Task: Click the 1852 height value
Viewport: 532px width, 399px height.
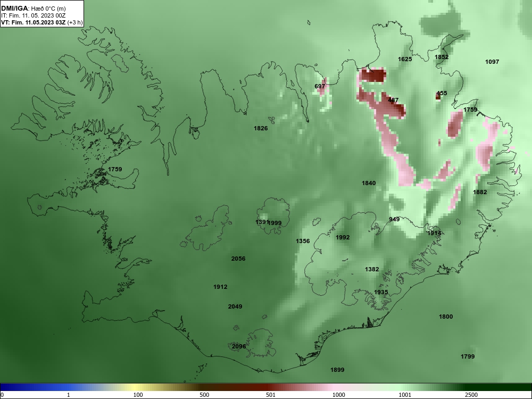Action: coord(442,57)
